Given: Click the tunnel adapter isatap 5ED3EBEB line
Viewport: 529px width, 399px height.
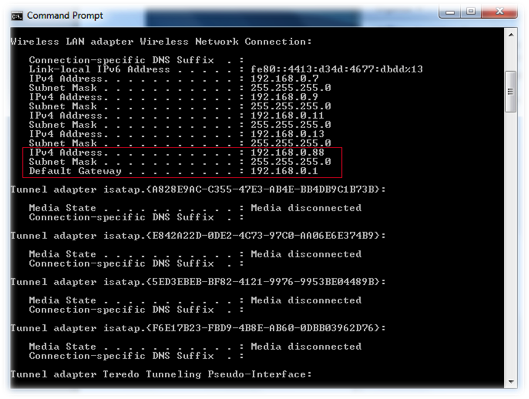Looking at the screenshot, I should click(198, 282).
